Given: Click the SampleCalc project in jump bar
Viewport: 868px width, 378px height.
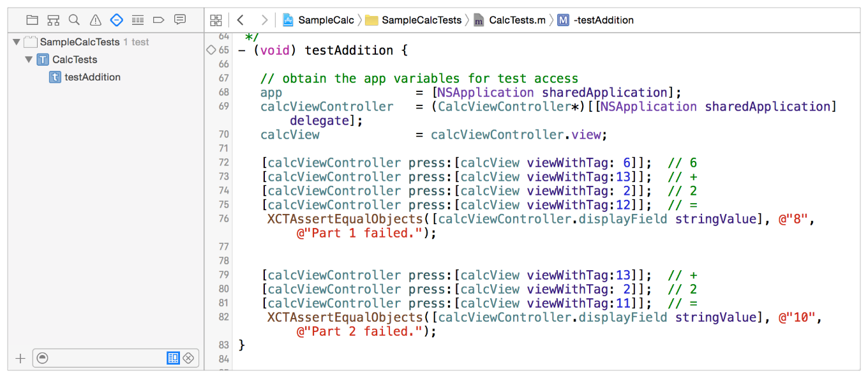Looking at the screenshot, I should 318,20.
